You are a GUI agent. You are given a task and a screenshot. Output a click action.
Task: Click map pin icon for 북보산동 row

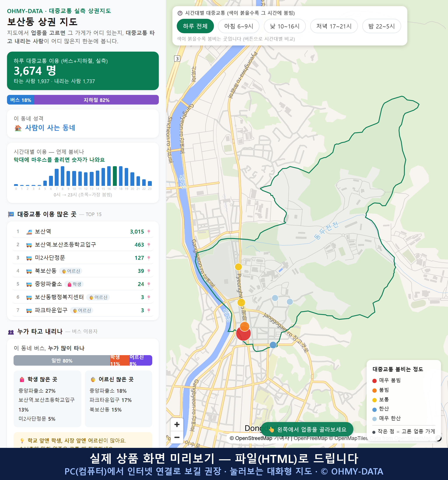click(149, 271)
